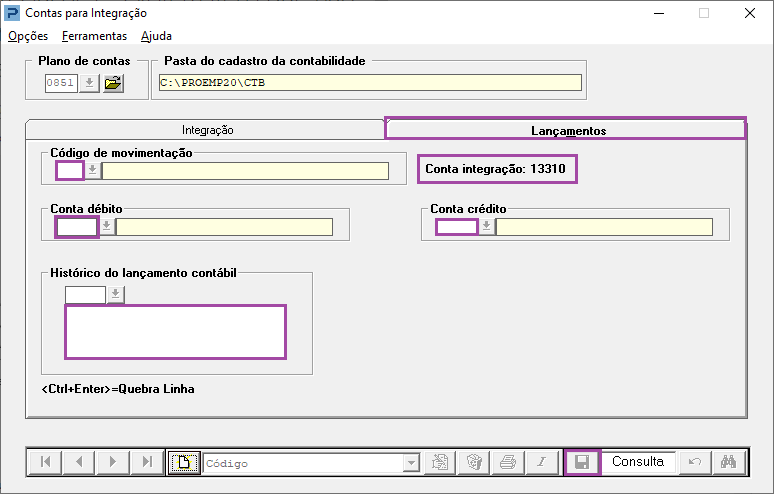This screenshot has width=774, height=494.
Task: Open Código de movimentação lookup arrow
Action: [x=92, y=170]
